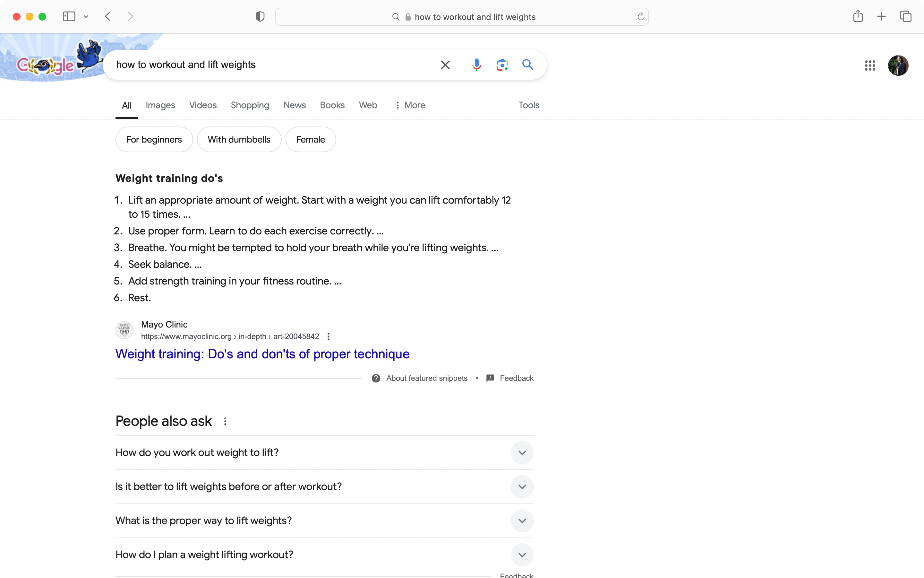Open Google Lens image search icon
Viewport: 924px width, 578px height.
coord(502,65)
